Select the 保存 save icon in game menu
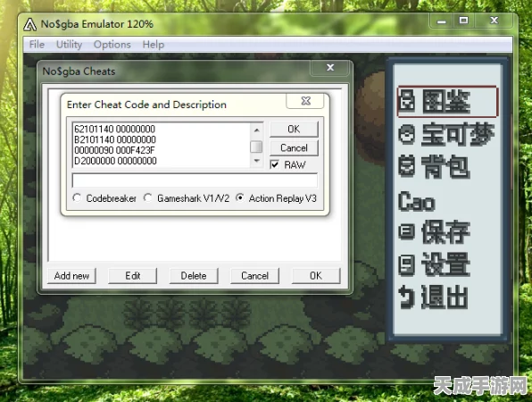 [x=406, y=231]
